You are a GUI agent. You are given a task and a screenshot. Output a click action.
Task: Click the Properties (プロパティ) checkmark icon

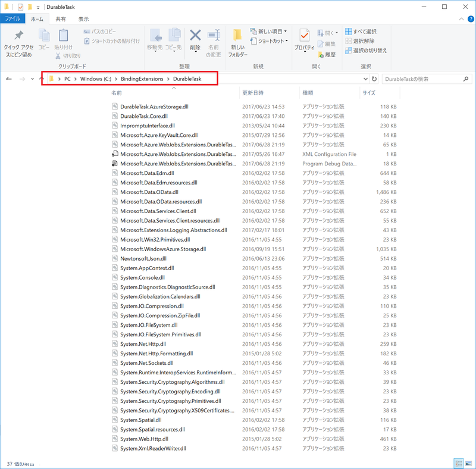304,36
